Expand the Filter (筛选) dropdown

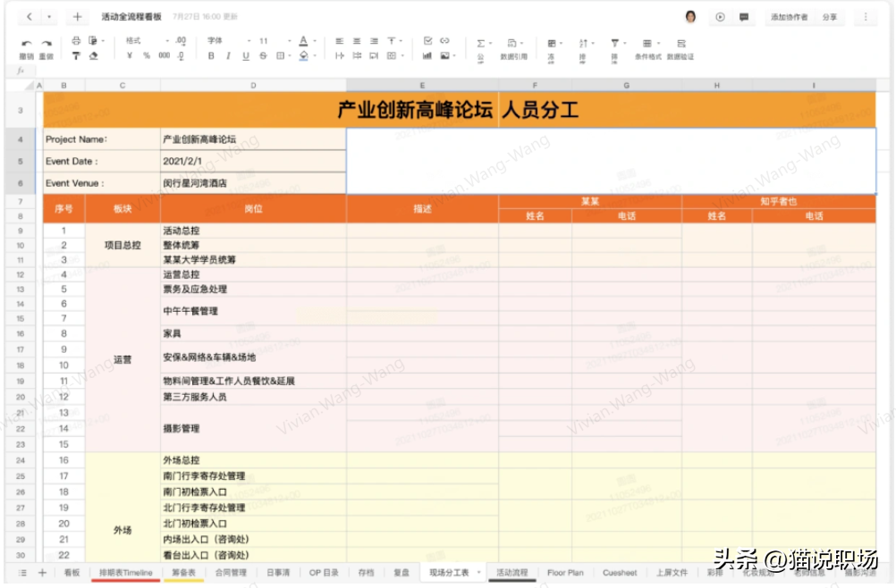(x=623, y=45)
